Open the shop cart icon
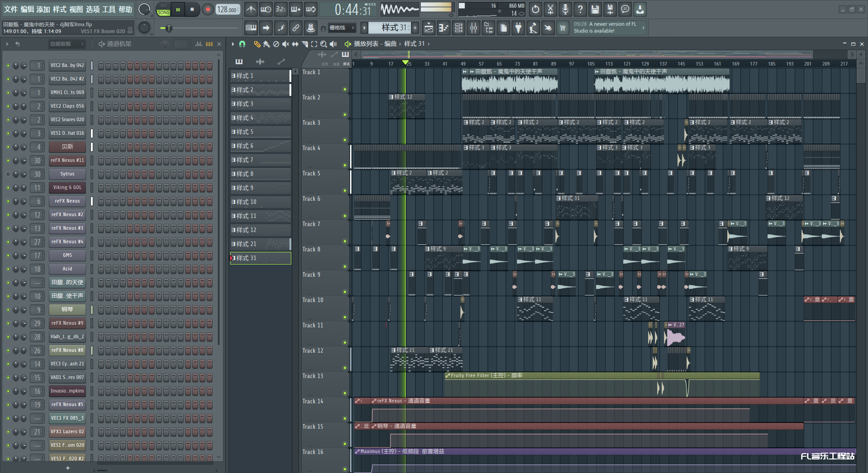Viewport: 868px width, 473px height. tap(563, 28)
